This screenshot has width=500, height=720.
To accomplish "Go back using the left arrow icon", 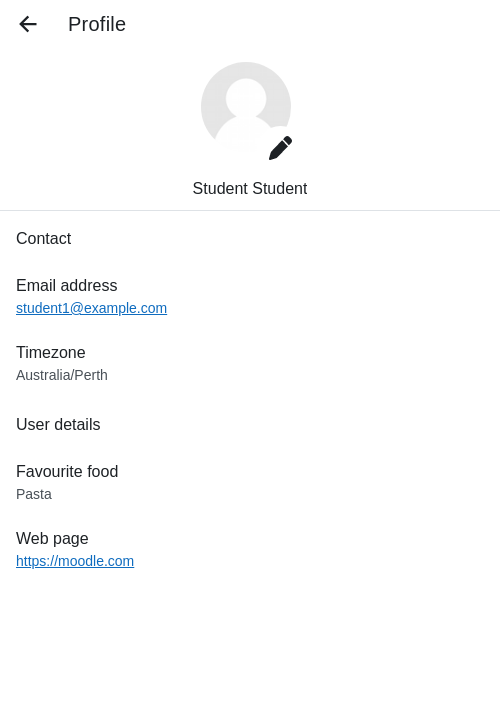I will tap(28, 24).
